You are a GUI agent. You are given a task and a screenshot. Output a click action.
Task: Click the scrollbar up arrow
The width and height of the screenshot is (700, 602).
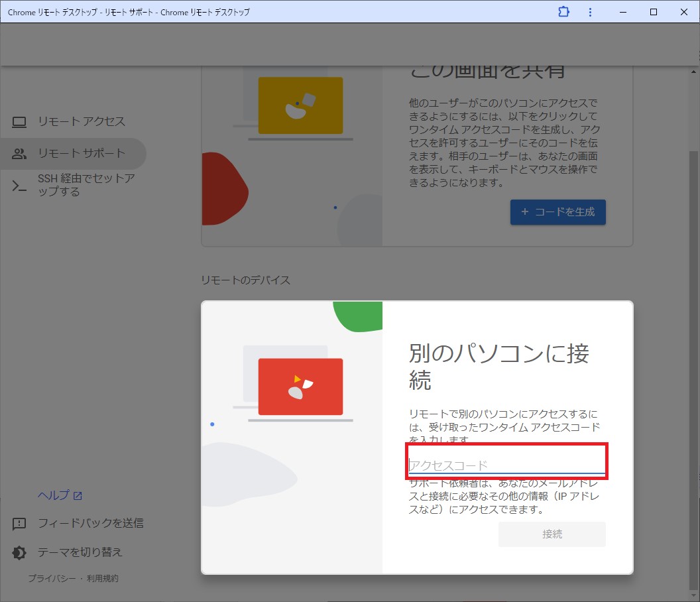coord(693,72)
